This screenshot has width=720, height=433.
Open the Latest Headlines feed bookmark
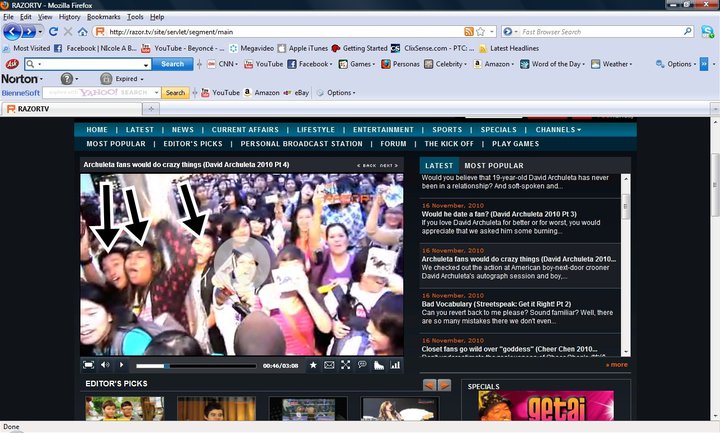509,48
